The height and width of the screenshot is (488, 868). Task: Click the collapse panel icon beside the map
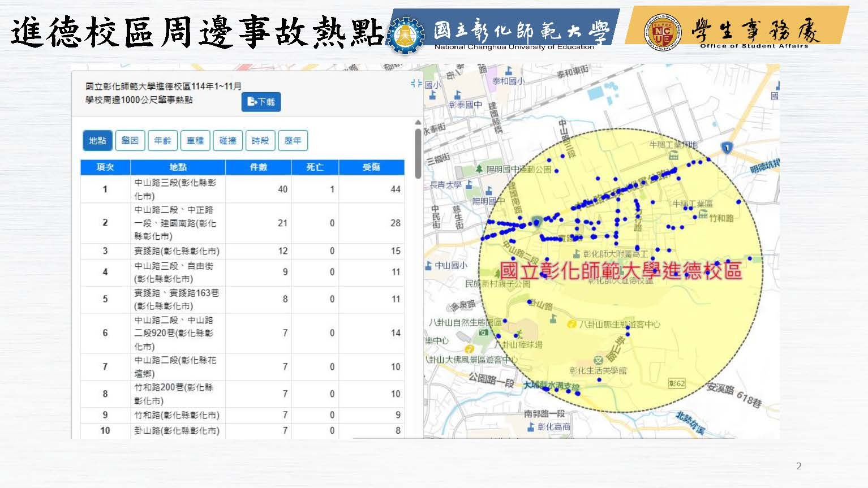[x=416, y=84]
